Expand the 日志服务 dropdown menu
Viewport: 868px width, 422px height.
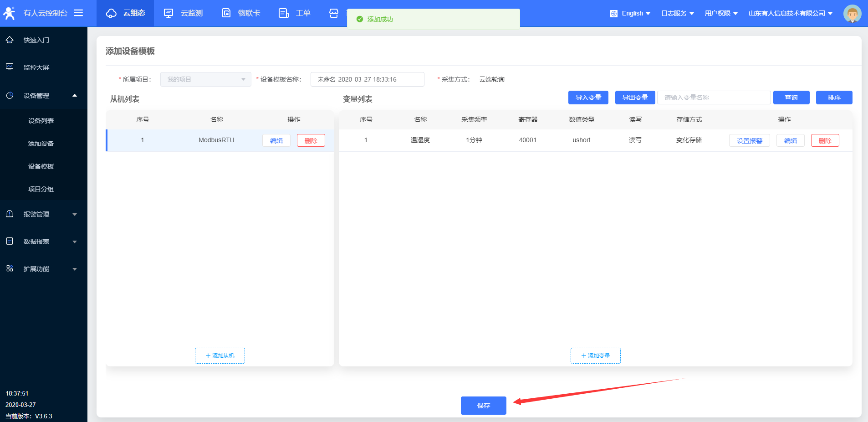[x=678, y=13]
